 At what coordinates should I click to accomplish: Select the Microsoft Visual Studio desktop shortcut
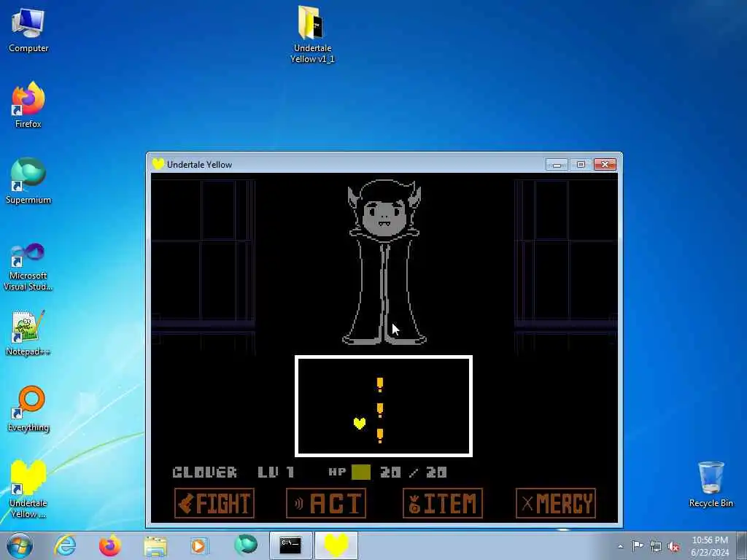click(x=28, y=267)
